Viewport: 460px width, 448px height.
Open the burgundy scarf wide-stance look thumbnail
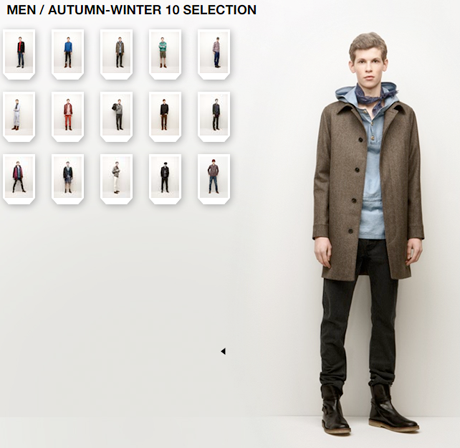[19, 179]
